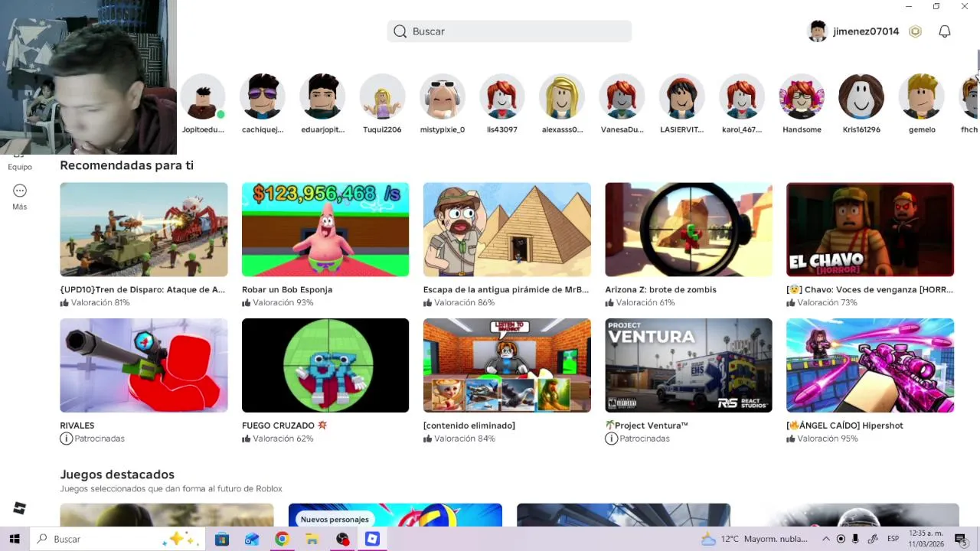The image size is (980, 551).
Task: Open El Chavo horror game thumbnail
Action: (870, 230)
